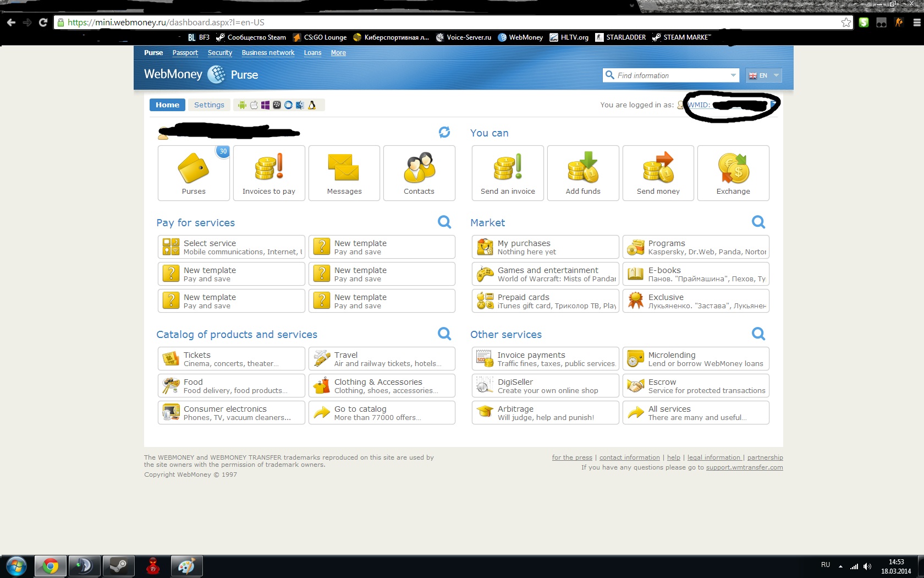Open the Exchange tile
924x578 pixels.
[x=733, y=173]
